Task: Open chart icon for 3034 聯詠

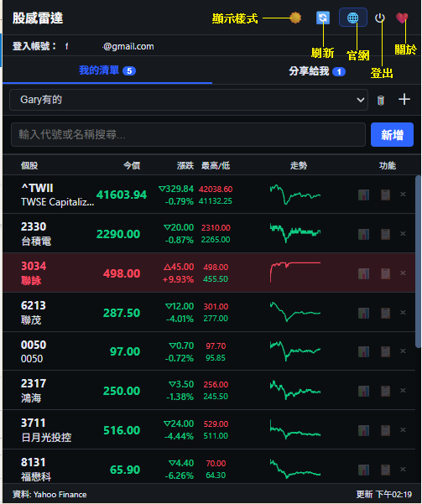Action: pos(363,273)
